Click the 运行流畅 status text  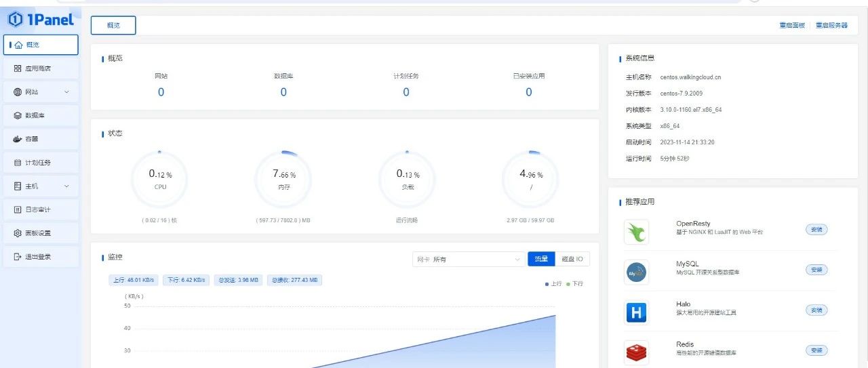coord(407,220)
